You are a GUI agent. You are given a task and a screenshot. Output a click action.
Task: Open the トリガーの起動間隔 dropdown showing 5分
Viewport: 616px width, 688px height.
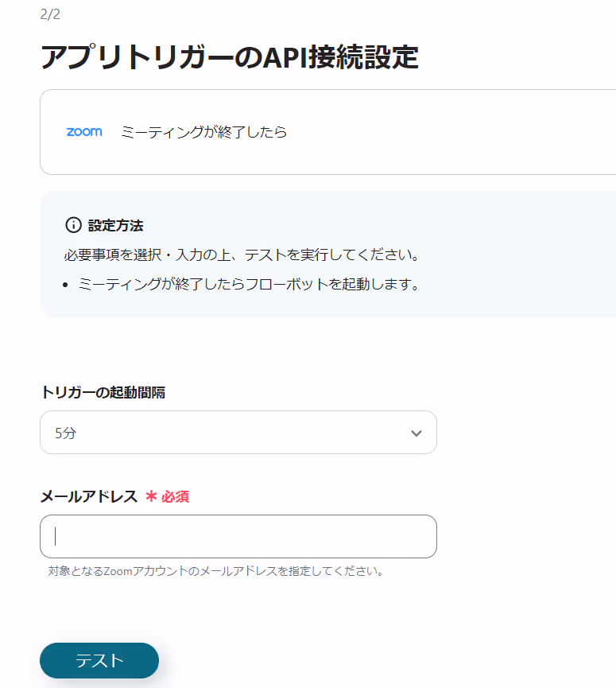coord(238,433)
